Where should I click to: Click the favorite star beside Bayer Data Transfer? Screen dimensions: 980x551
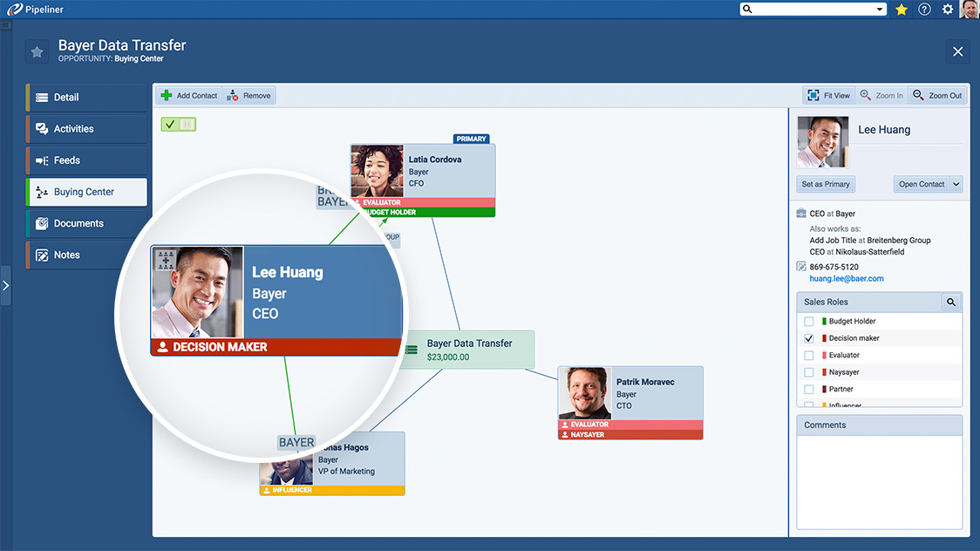pyautogui.click(x=37, y=52)
